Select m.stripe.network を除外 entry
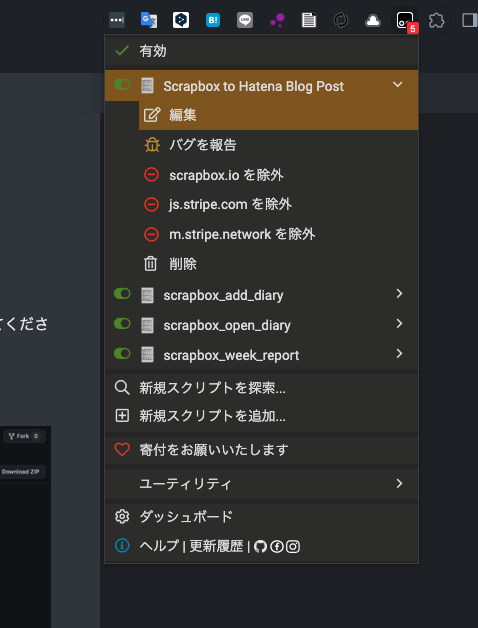Viewport: 478px width, 628px height. pyautogui.click(x=278, y=234)
